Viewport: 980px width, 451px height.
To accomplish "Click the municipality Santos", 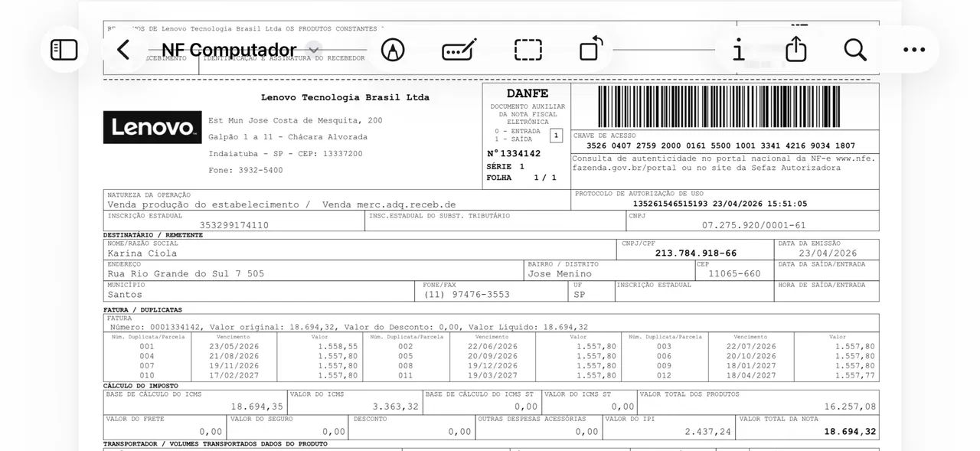I will (x=125, y=294).
